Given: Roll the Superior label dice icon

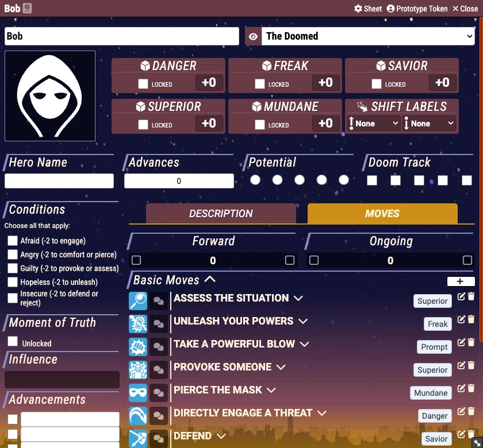Looking at the screenshot, I should pos(140,106).
